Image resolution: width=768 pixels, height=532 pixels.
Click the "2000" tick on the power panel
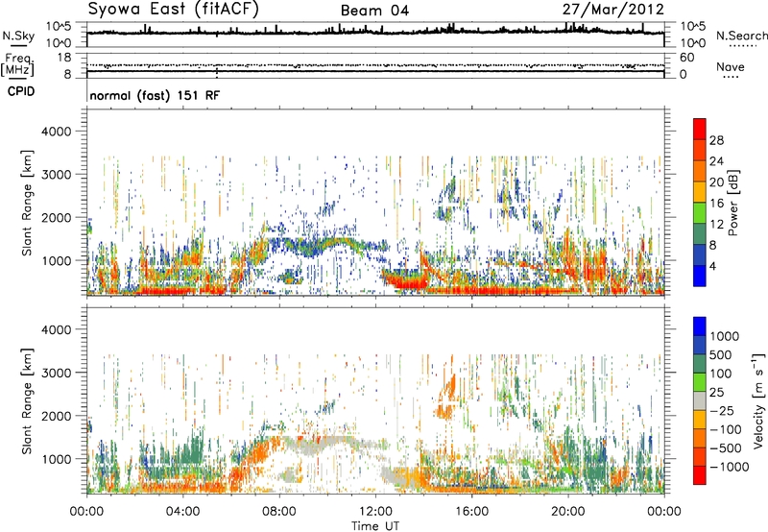[x=56, y=217]
